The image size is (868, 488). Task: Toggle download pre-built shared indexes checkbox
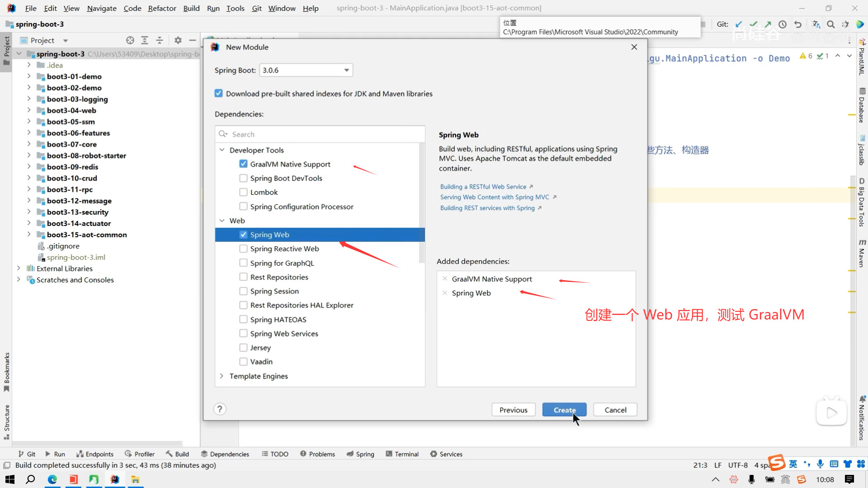point(219,94)
